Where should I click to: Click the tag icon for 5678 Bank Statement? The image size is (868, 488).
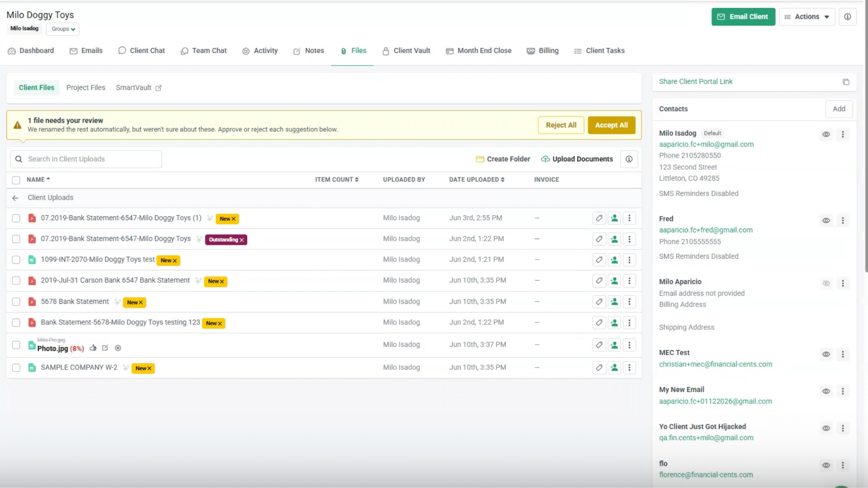point(599,302)
